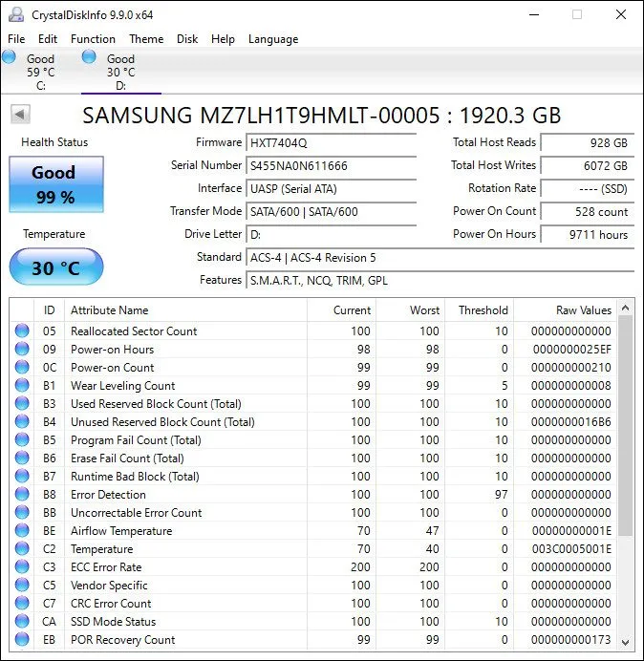
Task: Click the ID column header
Action: click(49, 310)
